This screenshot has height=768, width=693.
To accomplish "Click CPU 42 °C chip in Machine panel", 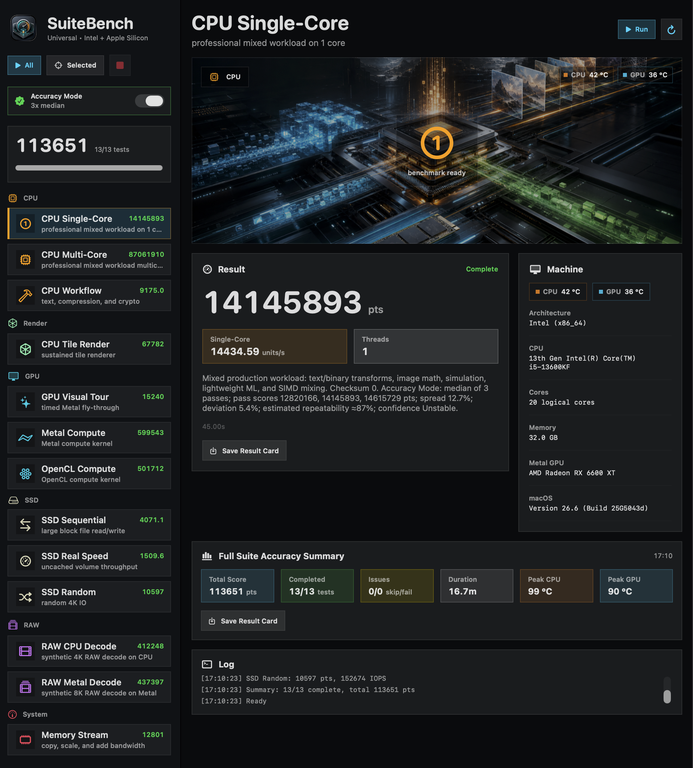I will [x=558, y=291].
